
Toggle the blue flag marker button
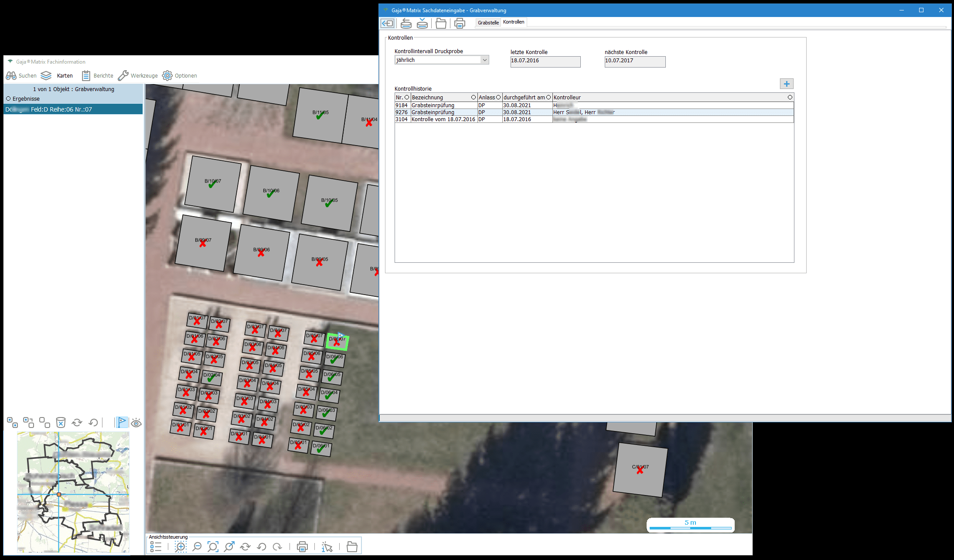pyautogui.click(x=122, y=422)
